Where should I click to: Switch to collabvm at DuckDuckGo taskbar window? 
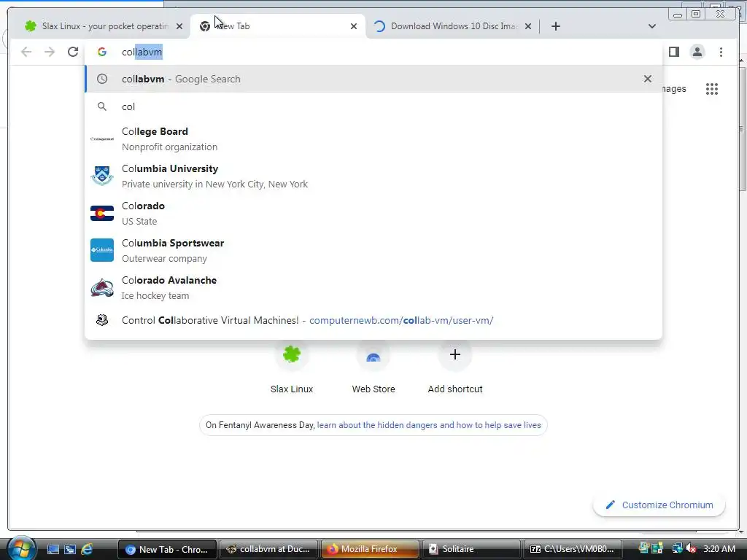click(x=268, y=549)
